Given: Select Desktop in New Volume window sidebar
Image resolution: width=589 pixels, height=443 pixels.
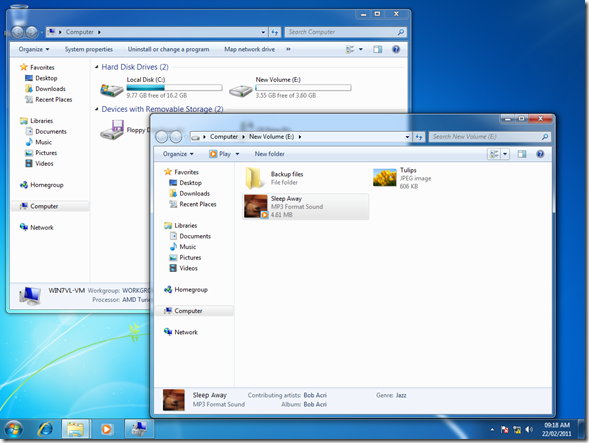Looking at the screenshot, I should pyautogui.click(x=185, y=183).
